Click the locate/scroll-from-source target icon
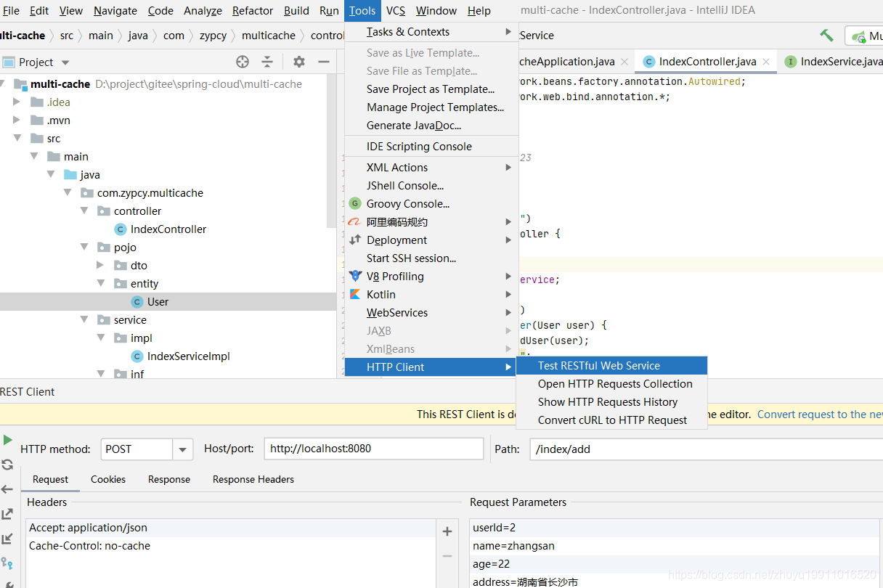Screen dimensions: 883x588 (x=243, y=62)
